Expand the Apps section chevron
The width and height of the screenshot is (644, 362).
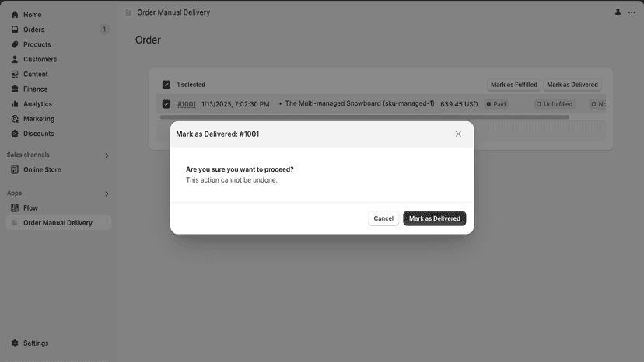[107, 193]
